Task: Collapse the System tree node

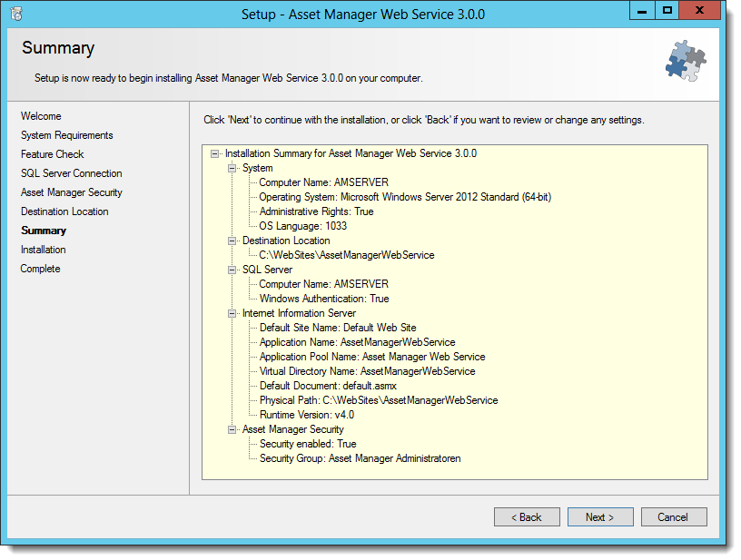Action: click(232, 168)
